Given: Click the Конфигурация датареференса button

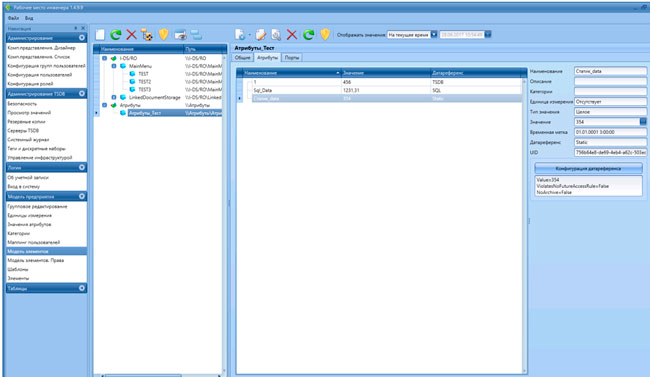Looking at the screenshot, I should tap(588, 168).
